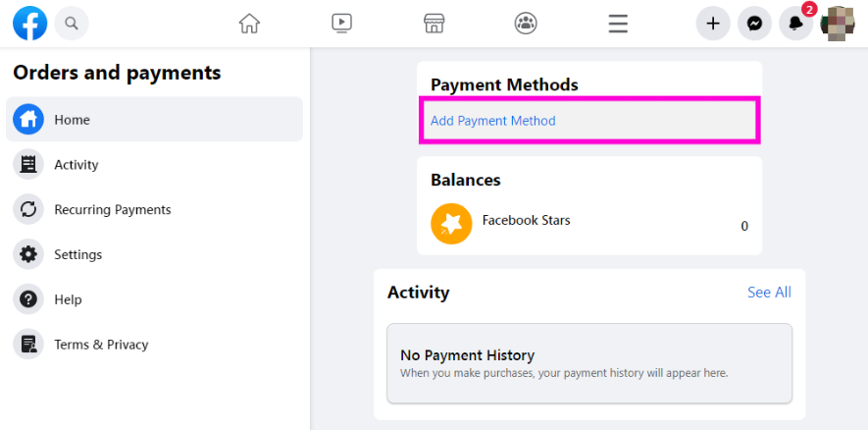
Task: Open Terms & Privacy sidebar item
Action: pos(154,344)
